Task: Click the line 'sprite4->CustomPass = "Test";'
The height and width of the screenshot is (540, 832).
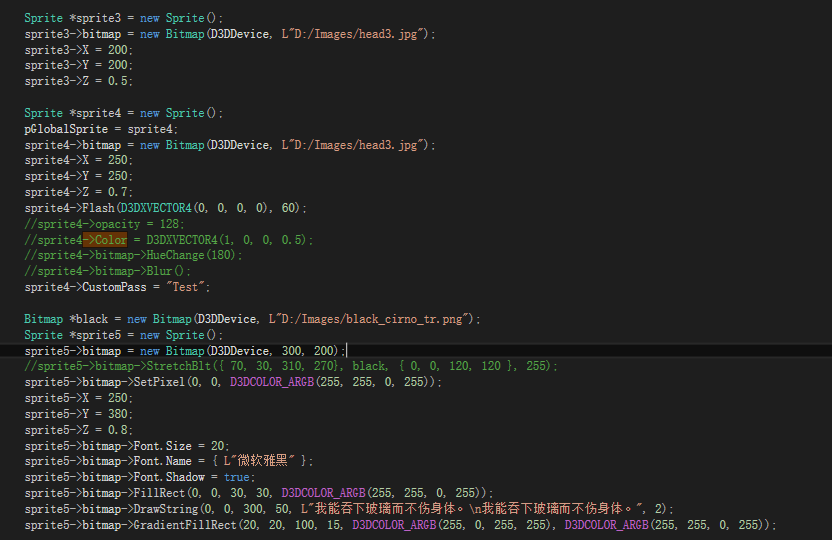Action: pos(117,287)
